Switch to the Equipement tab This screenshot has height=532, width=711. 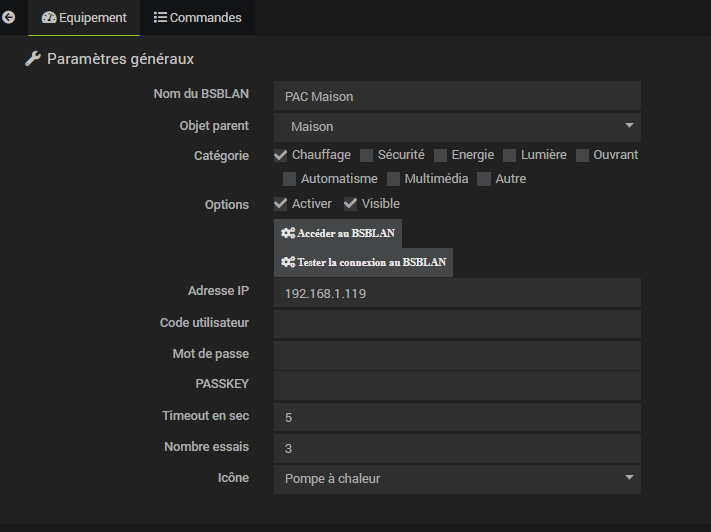[x=85, y=17]
